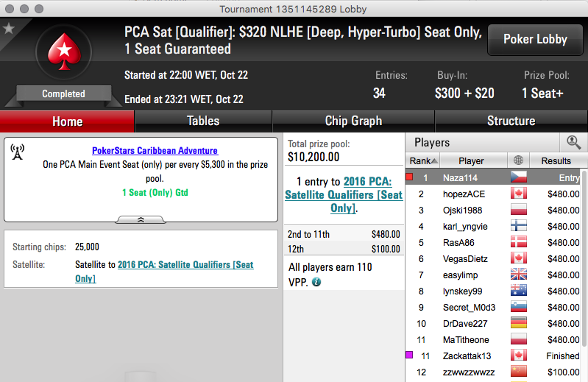Viewport: 588px width, 382px height.
Task: Click the Completed status banner
Action: point(63,93)
